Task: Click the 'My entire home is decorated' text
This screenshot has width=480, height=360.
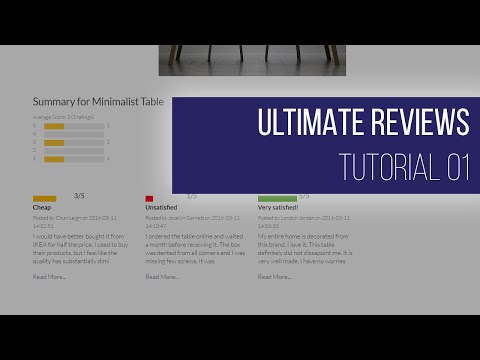Action: pos(305,249)
